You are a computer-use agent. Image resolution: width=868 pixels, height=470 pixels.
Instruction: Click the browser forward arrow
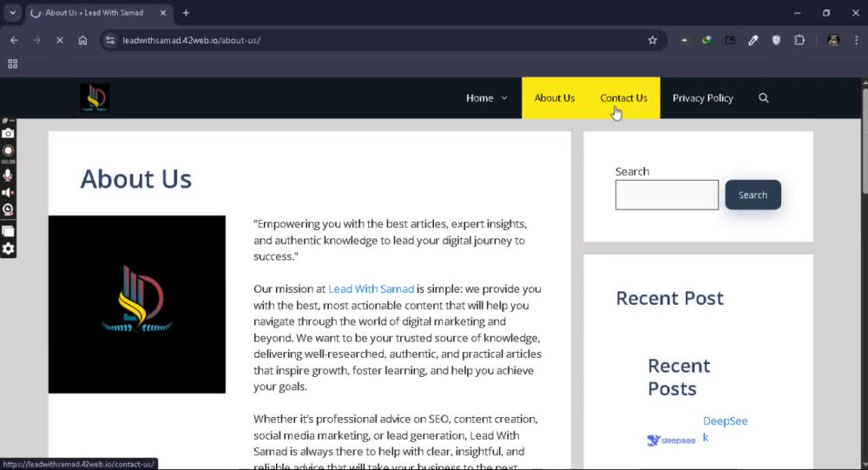coord(36,40)
